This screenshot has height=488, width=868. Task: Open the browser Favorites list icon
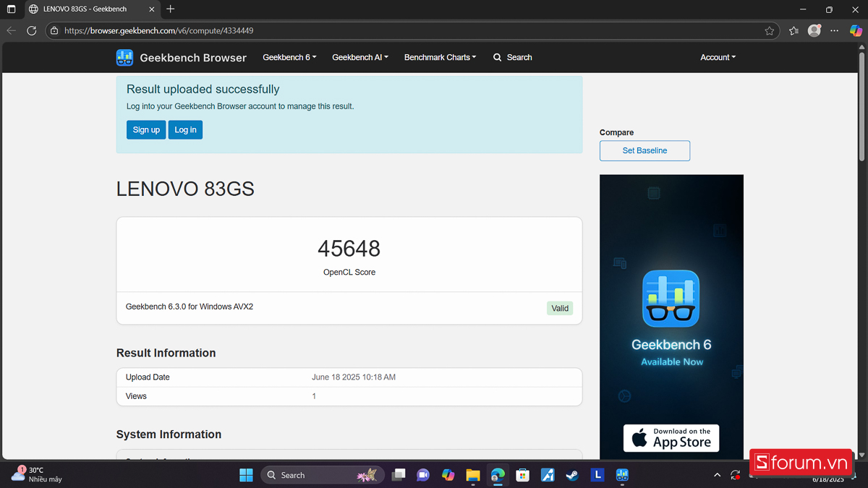pyautogui.click(x=793, y=30)
